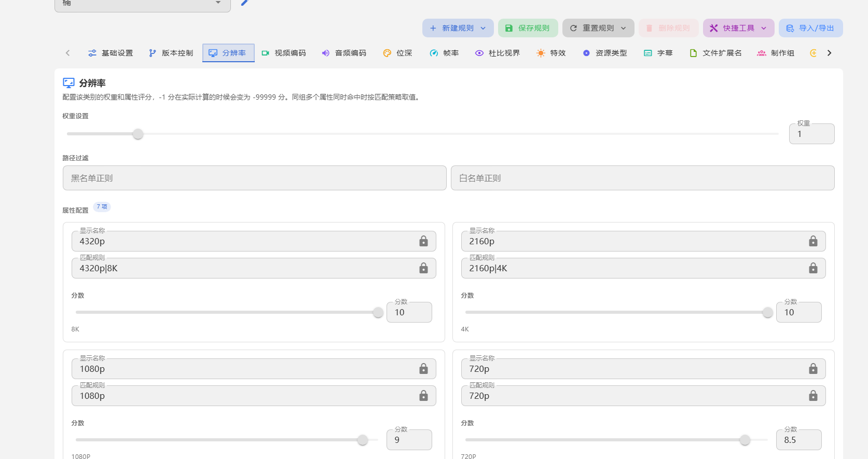Go to the 制作组 tab
This screenshot has height=459, width=868.
coord(776,53)
